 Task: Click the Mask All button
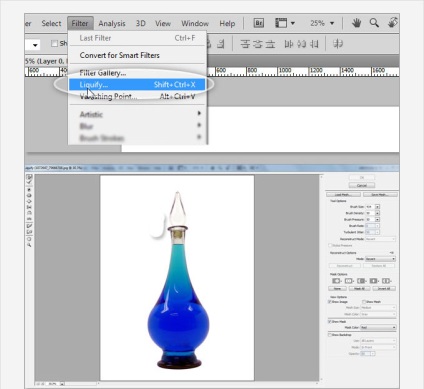click(x=360, y=288)
